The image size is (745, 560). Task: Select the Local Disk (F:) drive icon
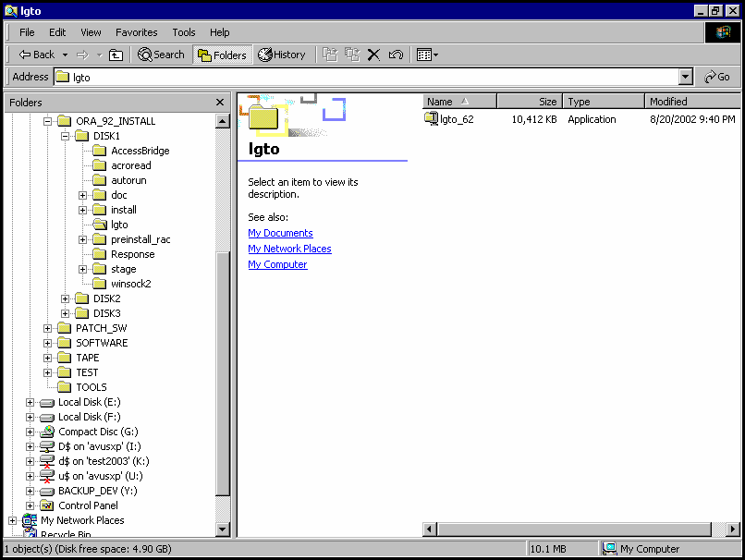click(46, 418)
